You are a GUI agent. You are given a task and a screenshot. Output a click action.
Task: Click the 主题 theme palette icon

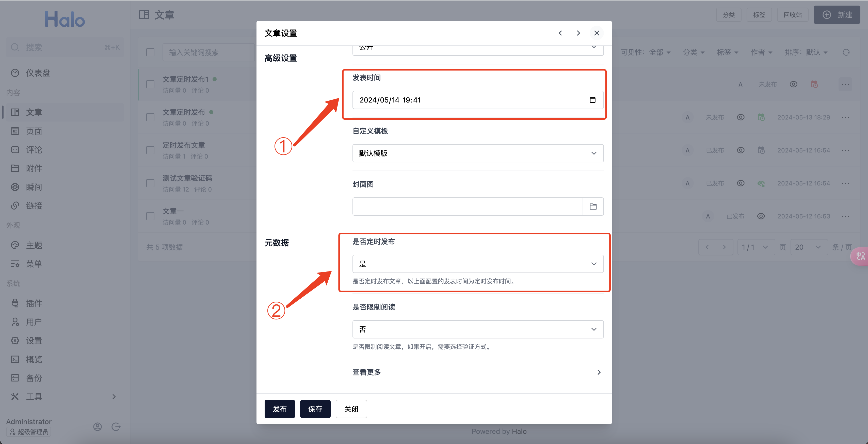pos(15,245)
